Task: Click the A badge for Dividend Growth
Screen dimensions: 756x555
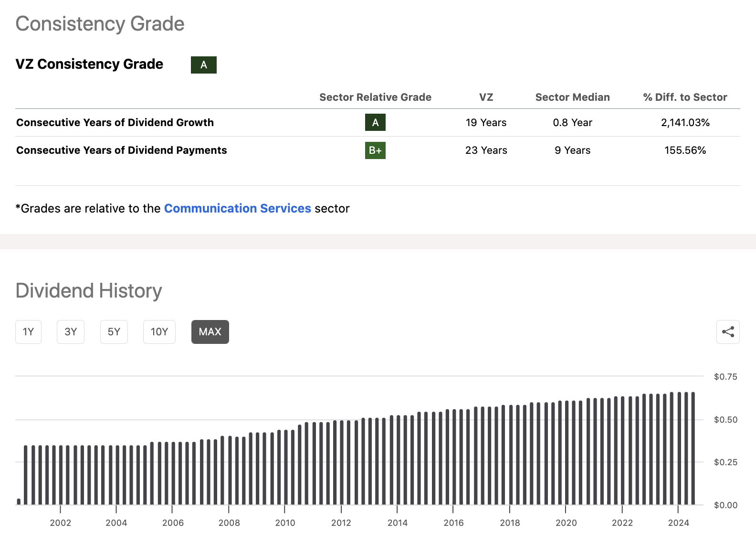Action: click(x=375, y=123)
